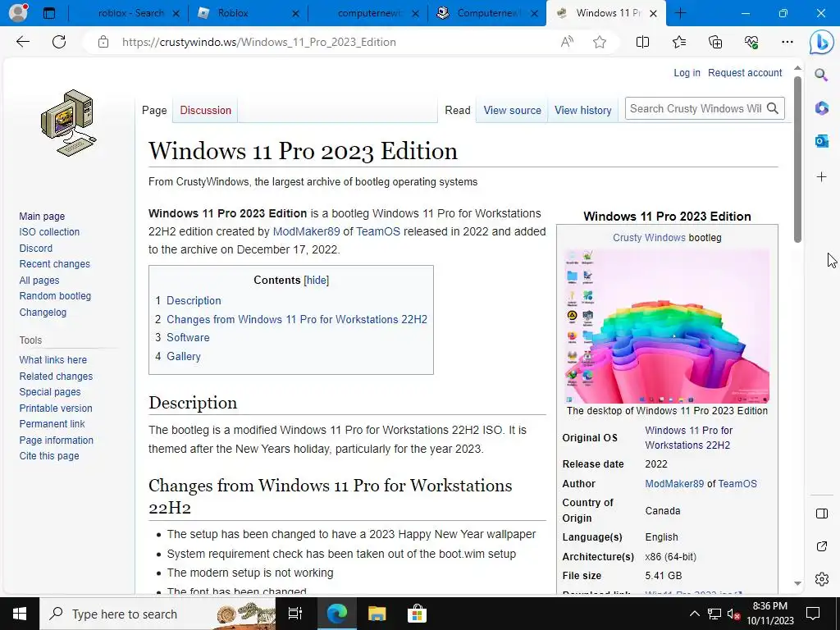Reload the page with the refresh icon
840x630 pixels.
tap(59, 42)
